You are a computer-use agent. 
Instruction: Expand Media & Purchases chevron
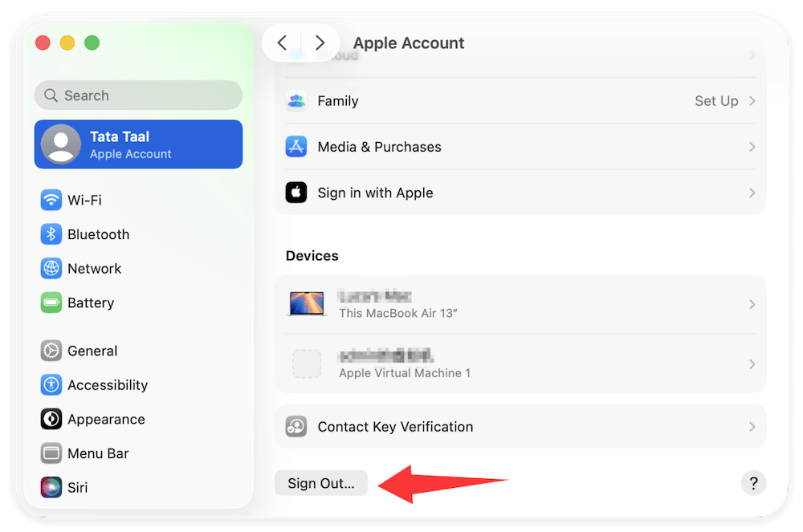click(x=752, y=147)
